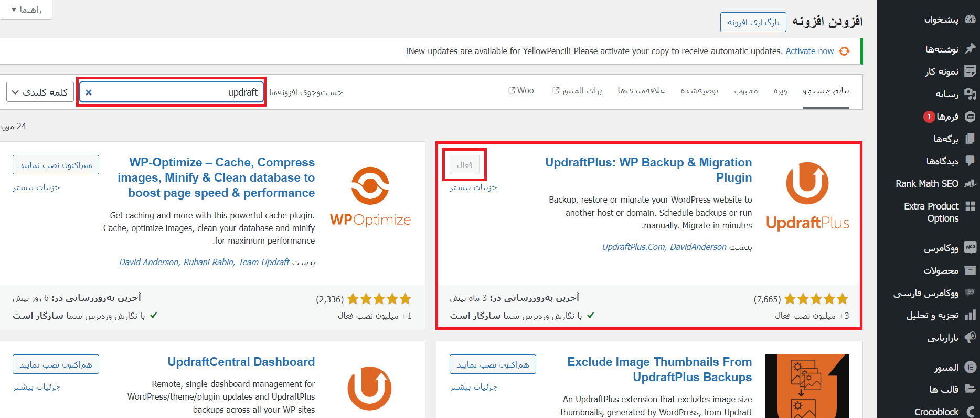Screen dimensions: 980x418
Task: Open More Details for UpdraftCentral Dashboard
Action: pyautogui.click(x=36, y=387)
